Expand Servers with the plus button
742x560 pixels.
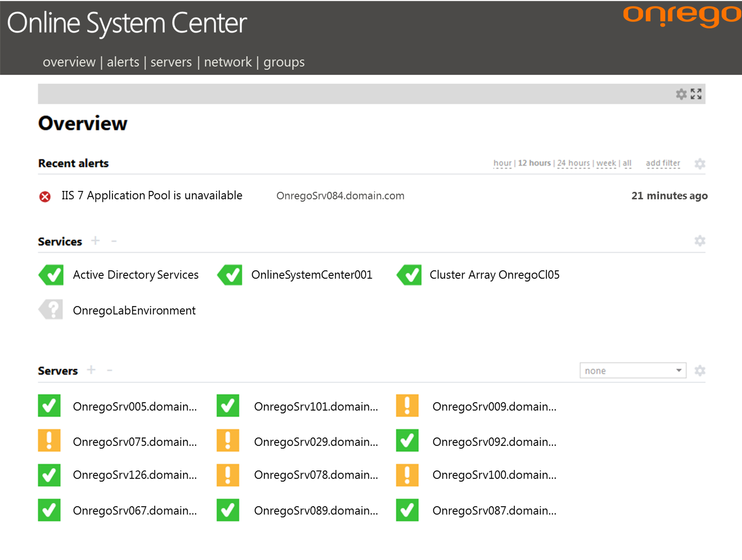92,370
